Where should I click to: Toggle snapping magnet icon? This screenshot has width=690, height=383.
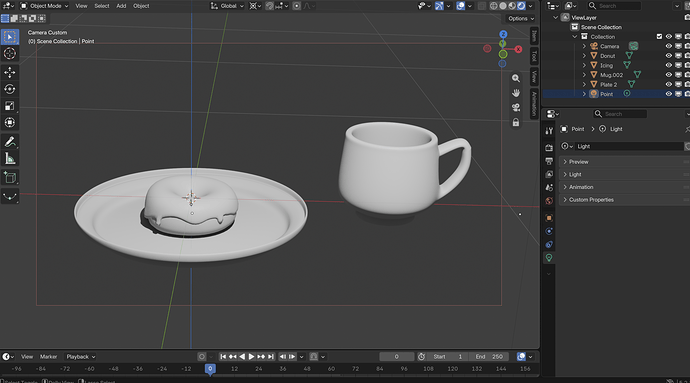pyautogui.click(x=270, y=6)
